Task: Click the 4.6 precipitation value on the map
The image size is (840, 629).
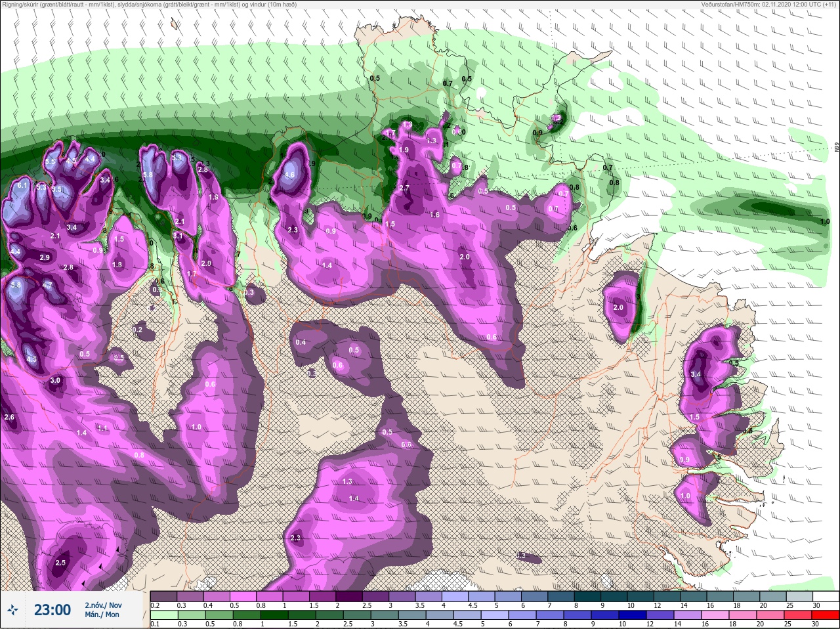Action: click(x=289, y=175)
